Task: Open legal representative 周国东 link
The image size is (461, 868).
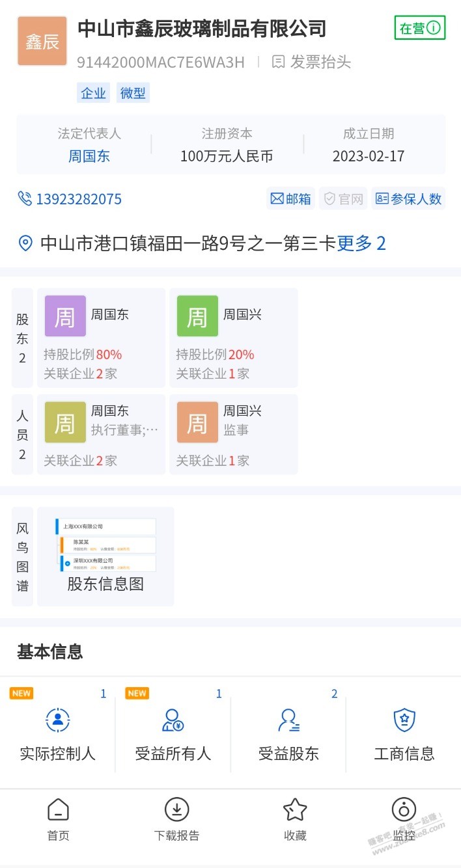Action: 89,156
